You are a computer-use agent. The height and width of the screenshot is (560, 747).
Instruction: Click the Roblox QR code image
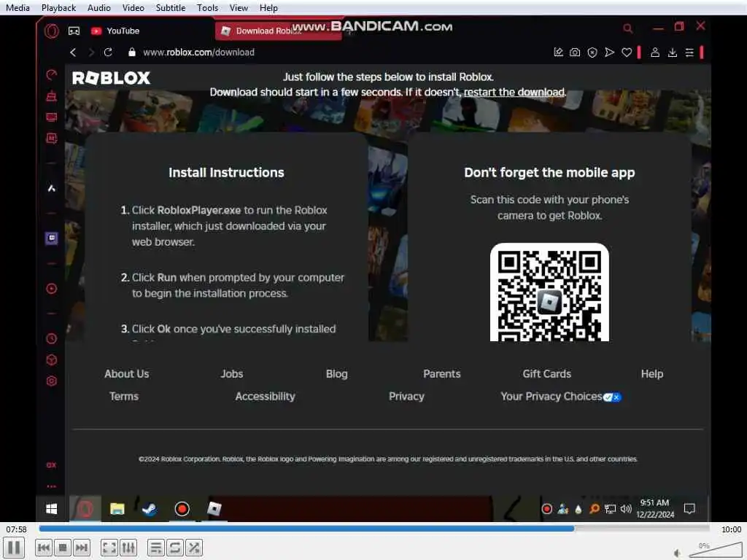coord(549,292)
